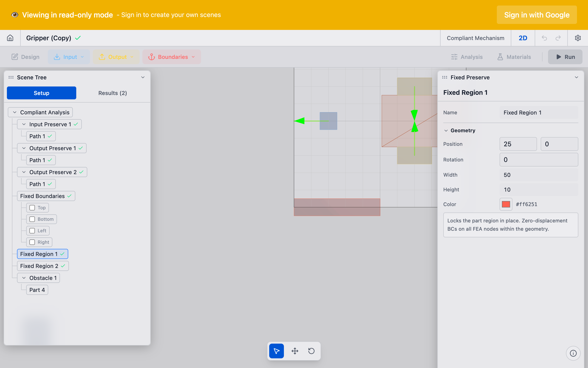
Task: Open the Design mode
Action: point(25,57)
